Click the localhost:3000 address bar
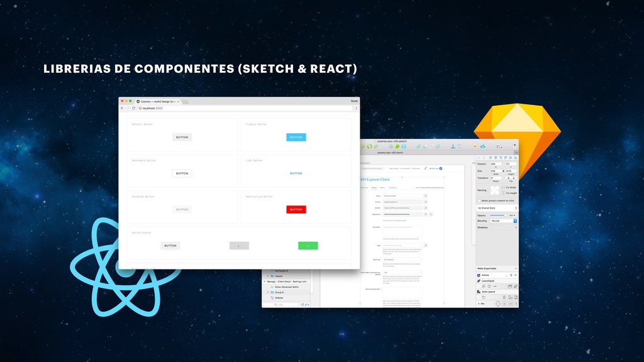Viewport: 644px width, 362px height. pos(246,108)
